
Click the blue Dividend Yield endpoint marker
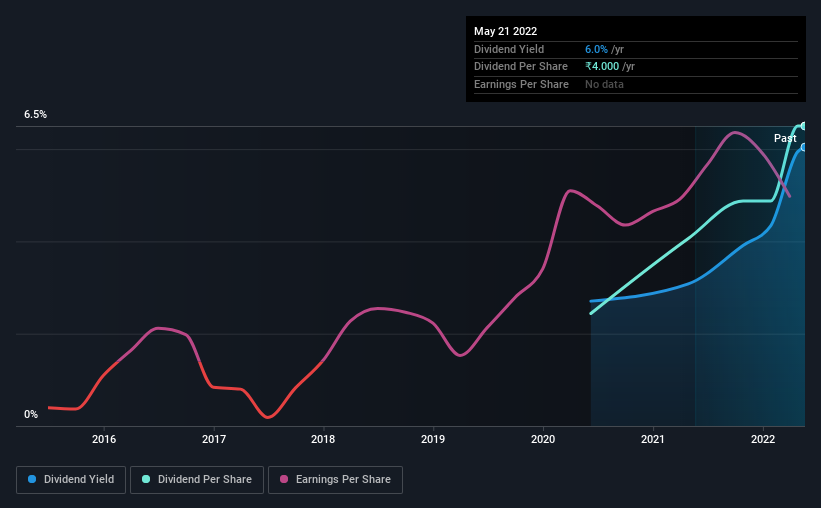[803, 148]
